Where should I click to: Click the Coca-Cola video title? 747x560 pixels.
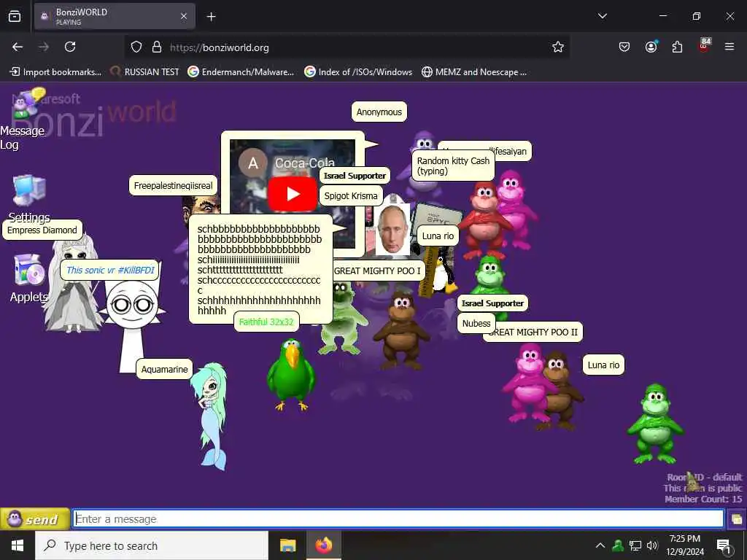(x=305, y=163)
